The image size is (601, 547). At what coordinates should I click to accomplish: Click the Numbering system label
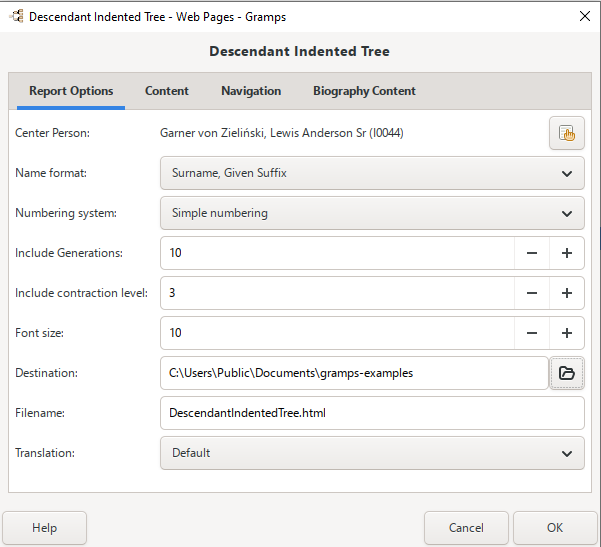coord(66,213)
